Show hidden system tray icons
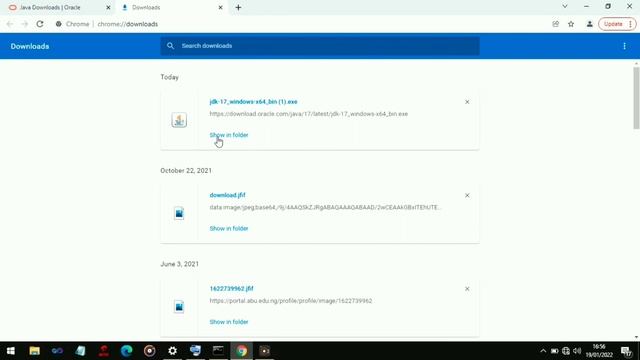 [543, 351]
